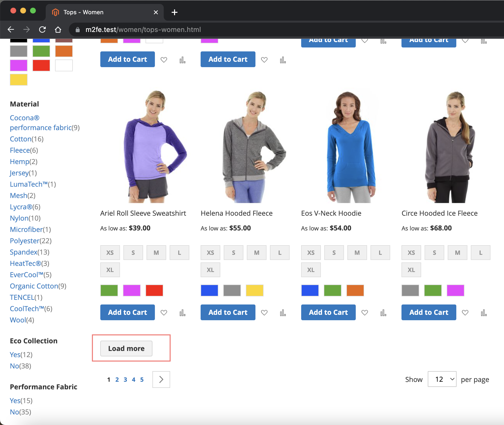
Task: Click compare icon for Helena Hooded Fleece
Action: (x=283, y=313)
